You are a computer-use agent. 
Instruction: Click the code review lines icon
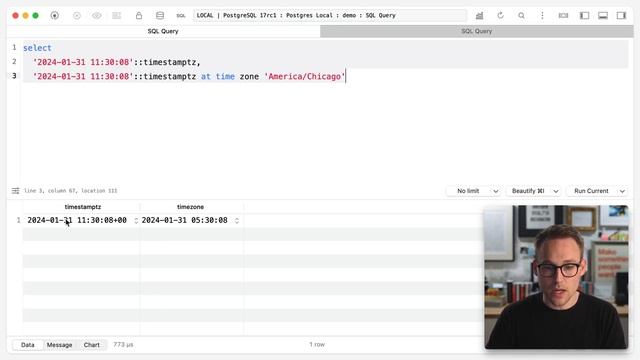117,16
